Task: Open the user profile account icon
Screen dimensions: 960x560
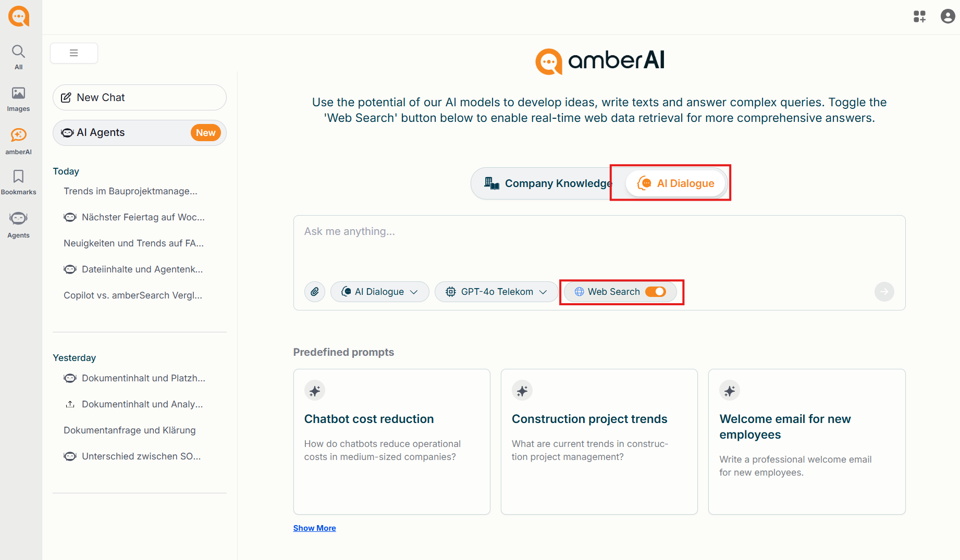Action: click(947, 17)
